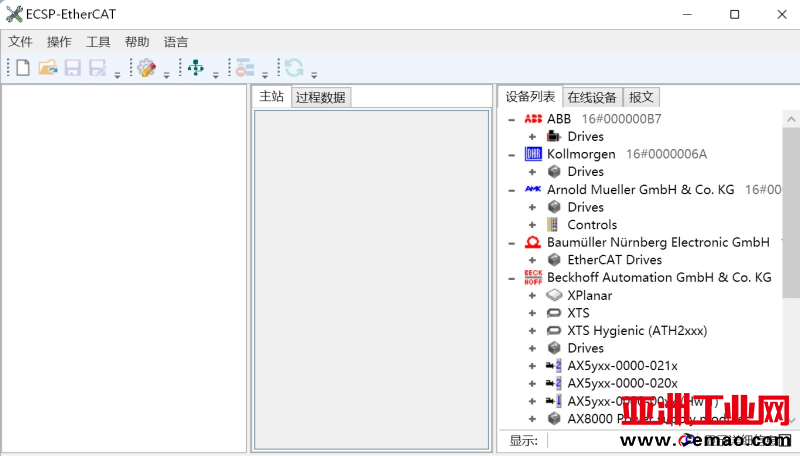Click the ECSP-EtherCAT app icon in title bar
The width and height of the screenshot is (800, 456).
(x=14, y=14)
